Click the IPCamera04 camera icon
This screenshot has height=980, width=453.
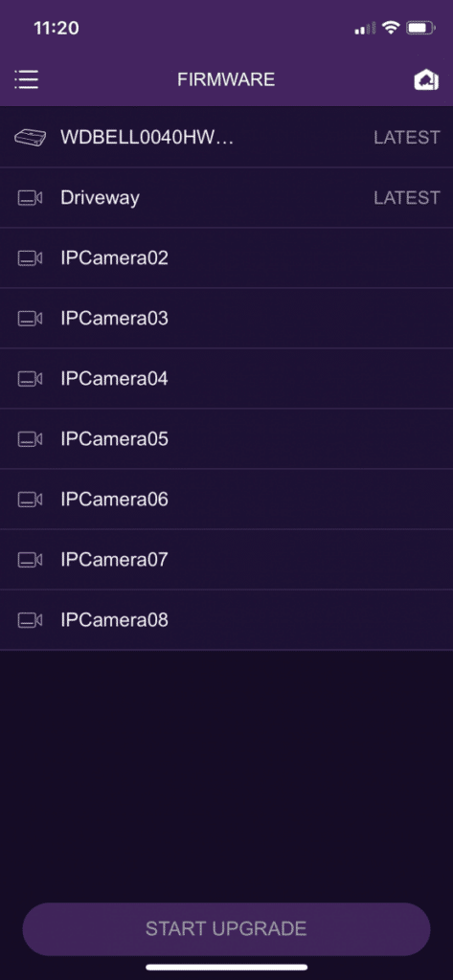30,379
